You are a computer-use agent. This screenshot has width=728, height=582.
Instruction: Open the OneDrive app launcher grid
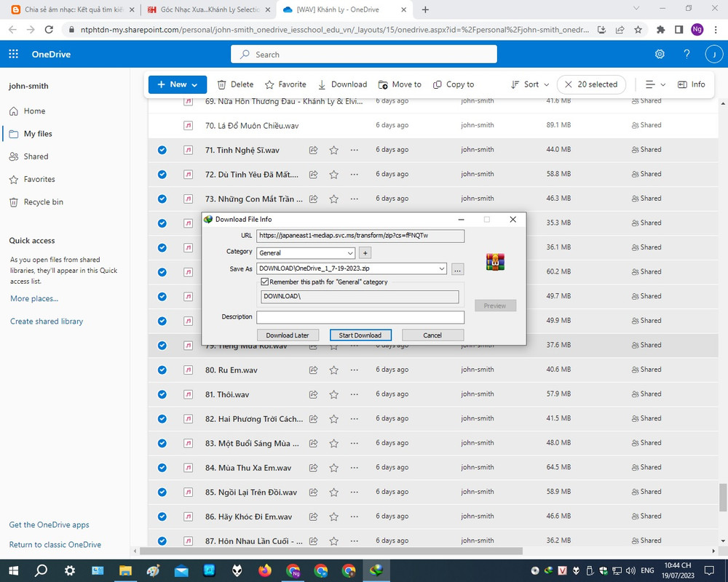(13, 54)
